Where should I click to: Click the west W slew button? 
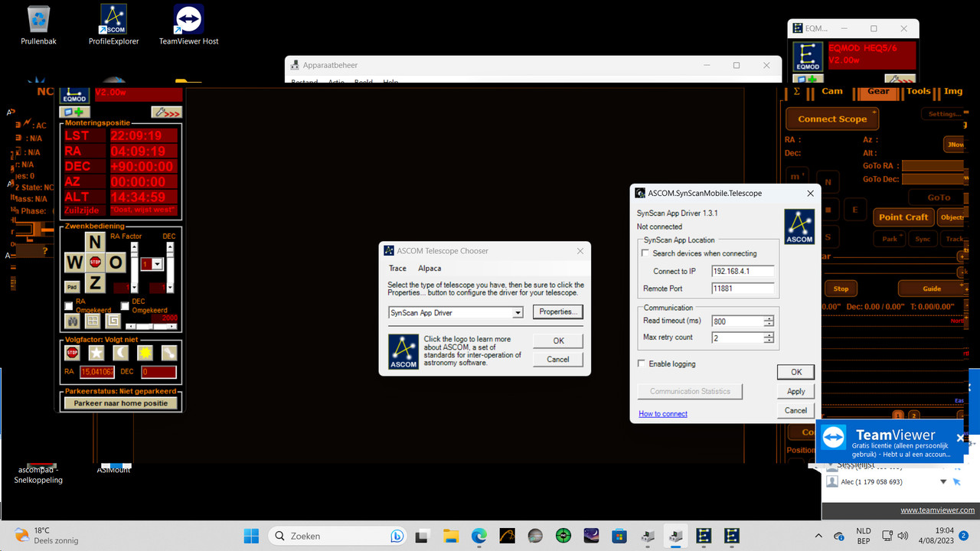74,262
